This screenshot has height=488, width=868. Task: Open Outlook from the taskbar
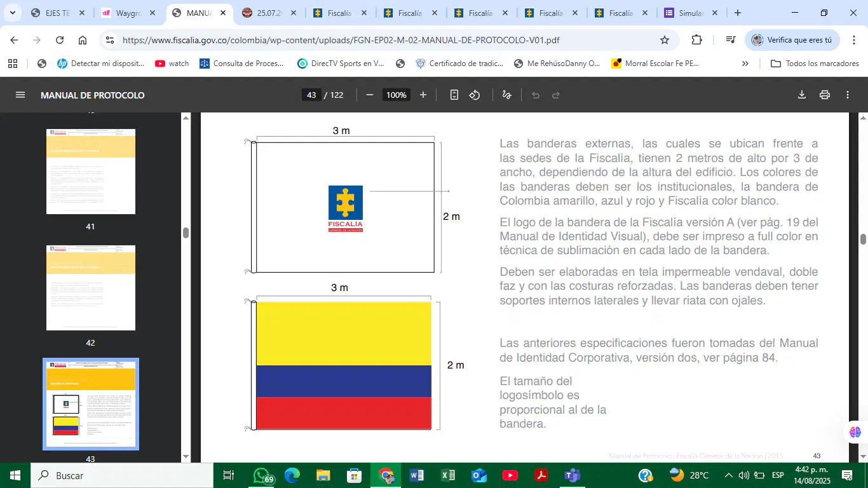click(x=479, y=475)
